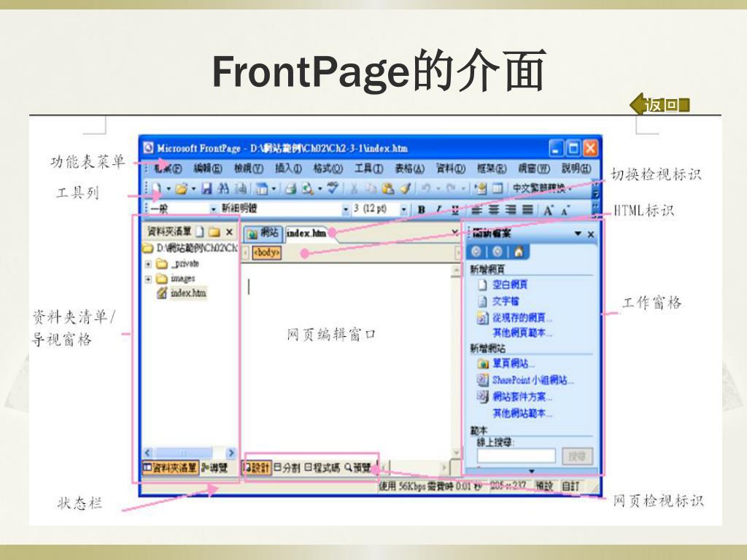Click the Increase Font Size icon
Image resolution: width=747 pixels, height=560 pixels.
click(x=549, y=210)
